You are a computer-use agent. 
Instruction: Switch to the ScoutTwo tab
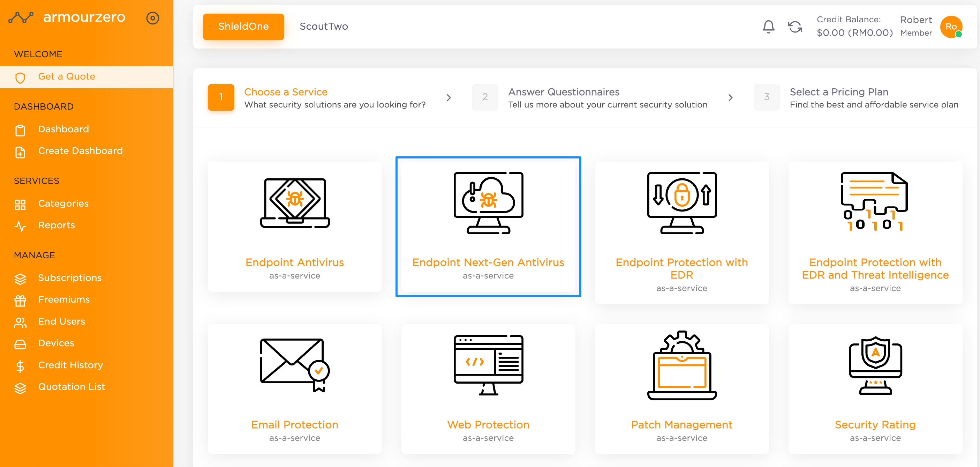(323, 26)
